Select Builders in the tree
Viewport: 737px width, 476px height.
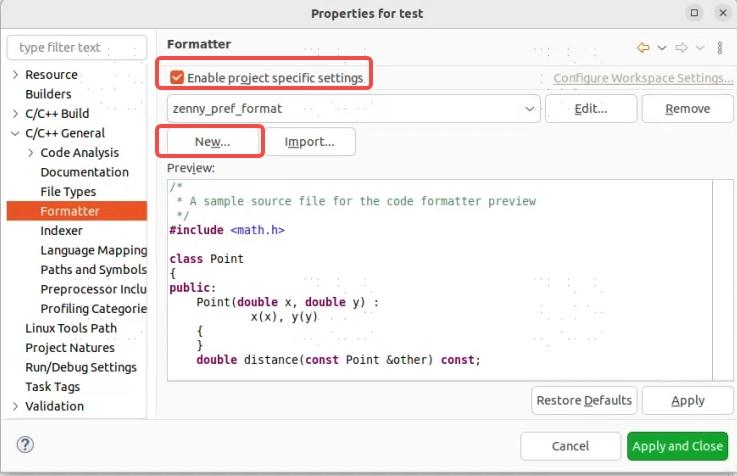tap(48, 94)
